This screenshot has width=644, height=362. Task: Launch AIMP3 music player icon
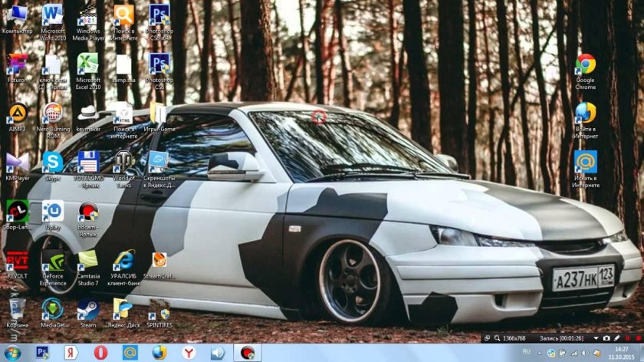point(17,114)
